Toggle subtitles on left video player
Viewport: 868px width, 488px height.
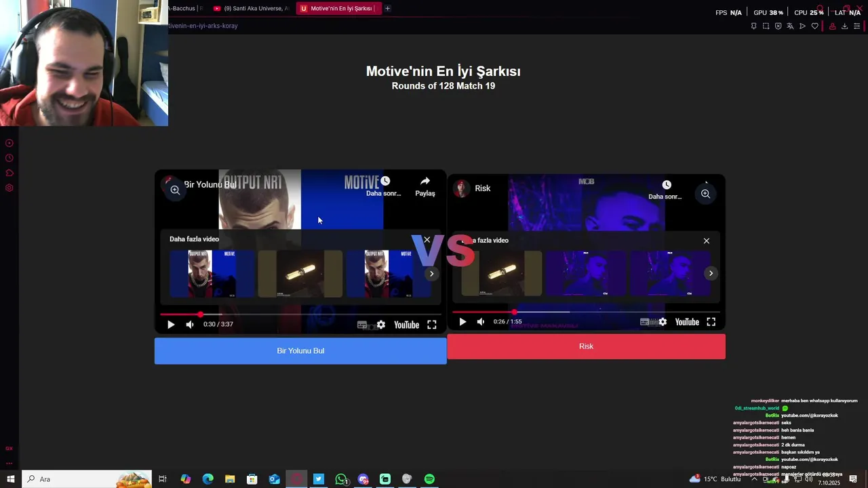point(362,325)
